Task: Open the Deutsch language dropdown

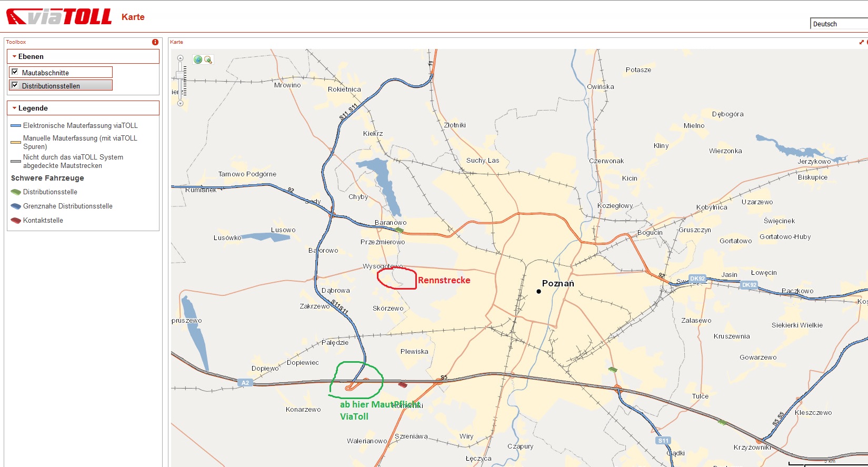Action: 838,24
